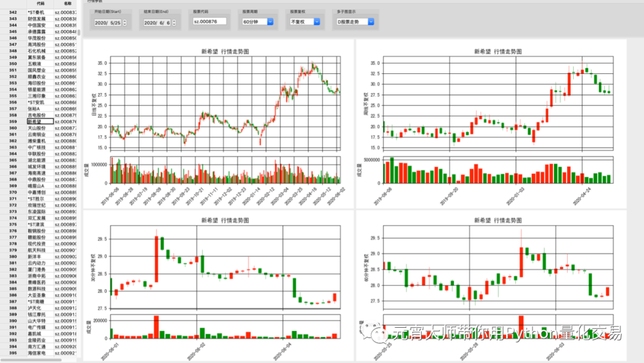Click the 名称 column header
This screenshot has width=644, height=363.
[67, 4]
